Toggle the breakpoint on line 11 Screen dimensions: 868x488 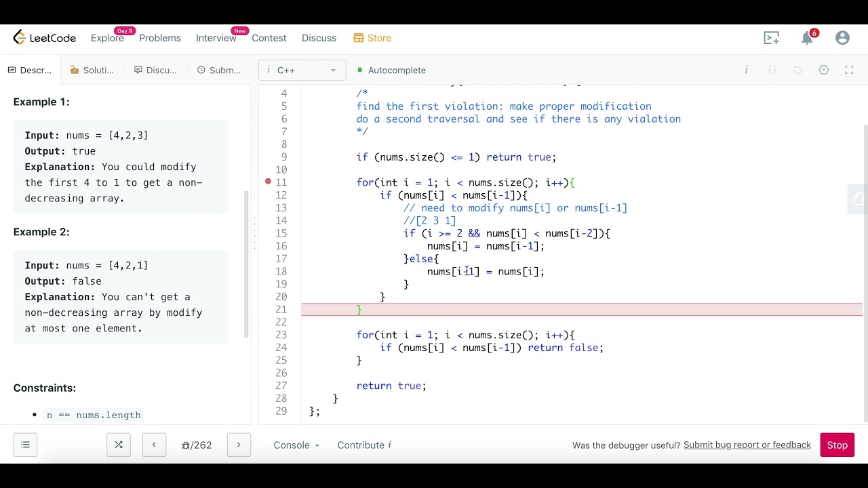(269, 182)
